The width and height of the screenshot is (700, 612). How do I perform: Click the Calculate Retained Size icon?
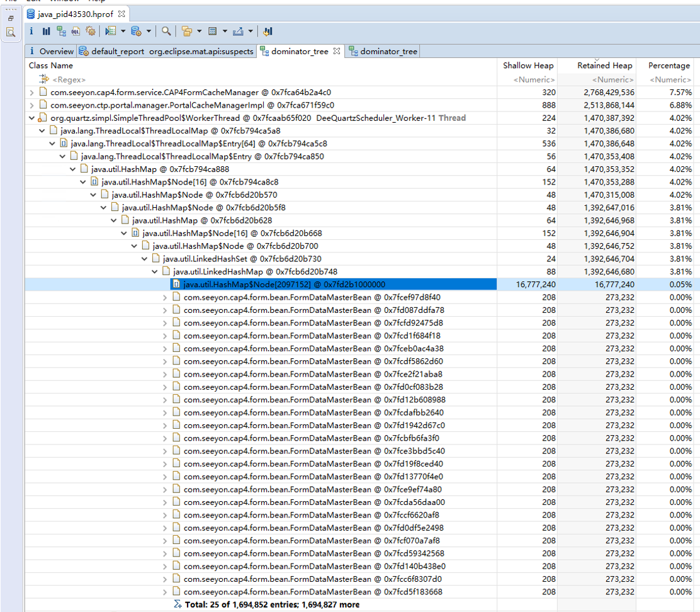point(213,31)
